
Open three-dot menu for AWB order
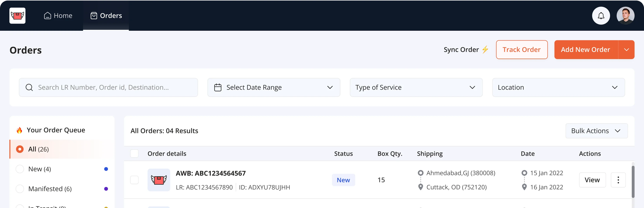tap(618, 180)
